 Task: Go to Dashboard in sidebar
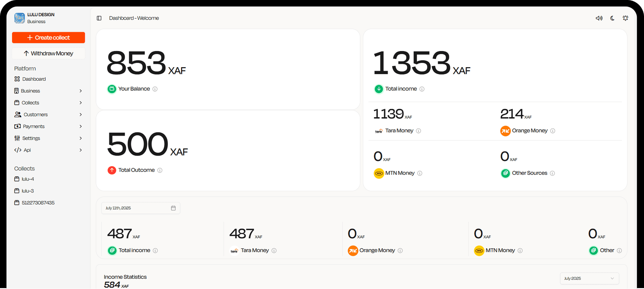click(34, 79)
